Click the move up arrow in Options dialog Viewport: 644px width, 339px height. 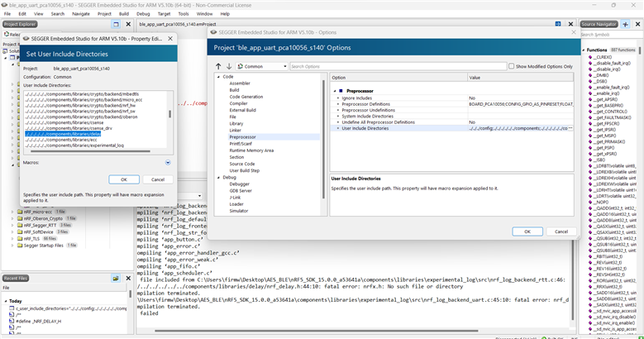click(218, 66)
